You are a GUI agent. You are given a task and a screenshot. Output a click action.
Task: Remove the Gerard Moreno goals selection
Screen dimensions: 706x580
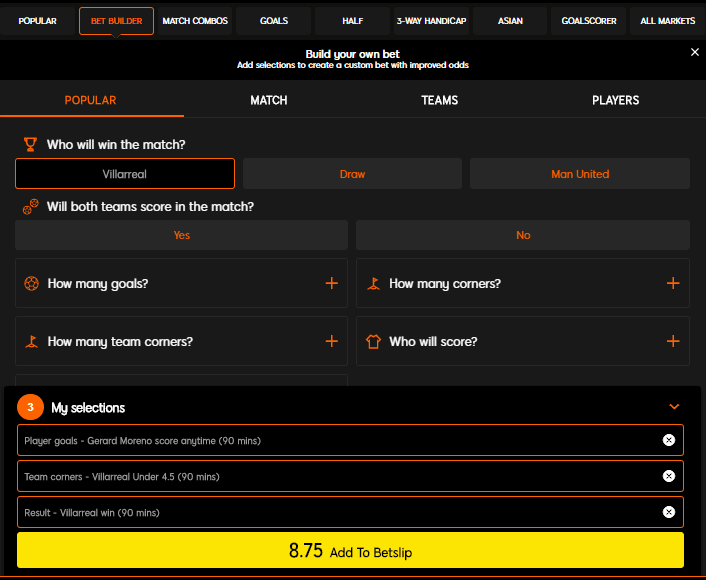[669, 440]
